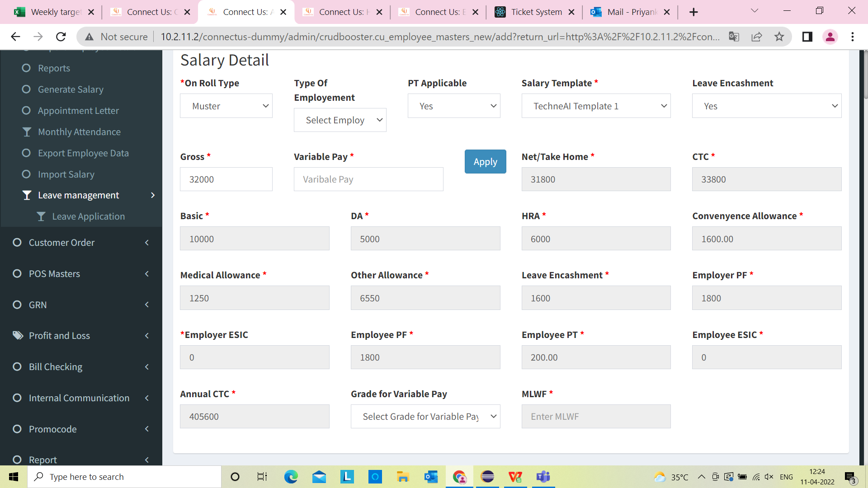Viewport: 868px width, 488px height.
Task: Click the Not secure warning icon
Action: point(90,37)
